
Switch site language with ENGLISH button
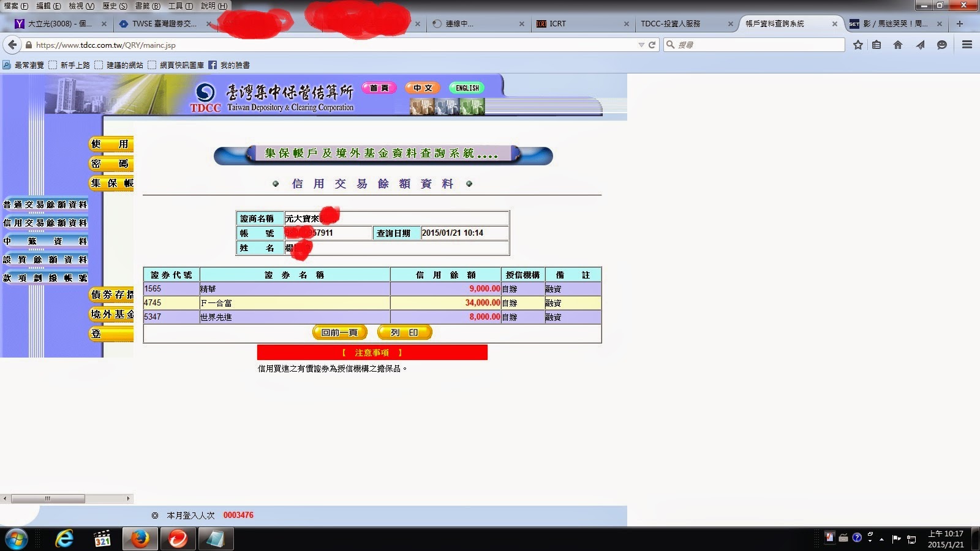467,88
